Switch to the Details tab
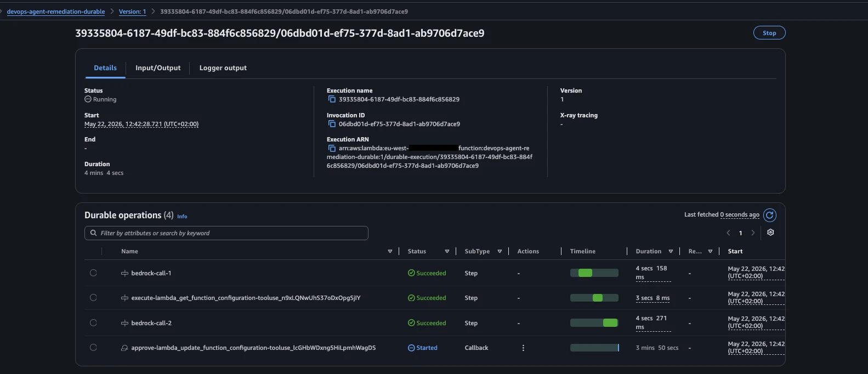 tap(105, 68)
